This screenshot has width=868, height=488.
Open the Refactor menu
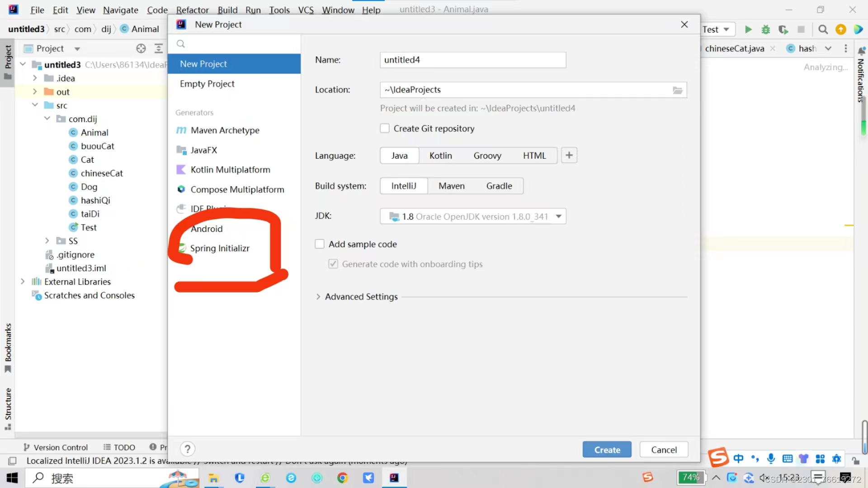192,9
